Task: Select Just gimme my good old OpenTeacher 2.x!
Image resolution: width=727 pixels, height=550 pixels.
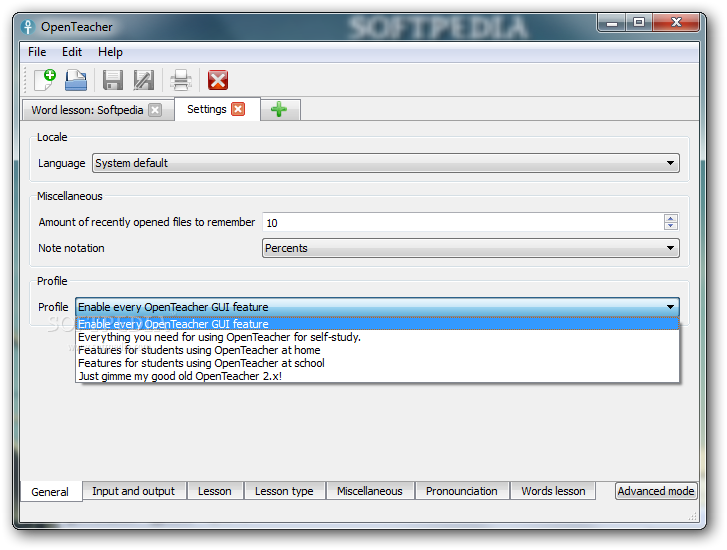Action: (377, 376)
